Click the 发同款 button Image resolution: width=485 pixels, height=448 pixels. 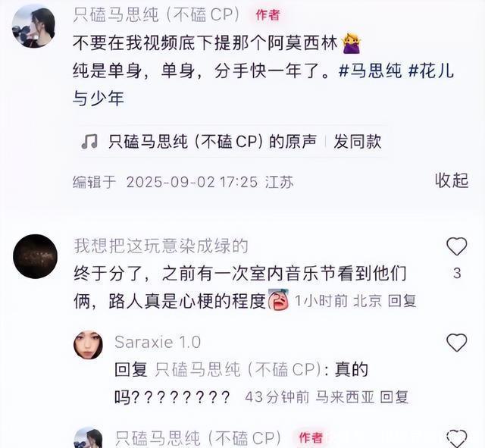(x=358, y=142)
